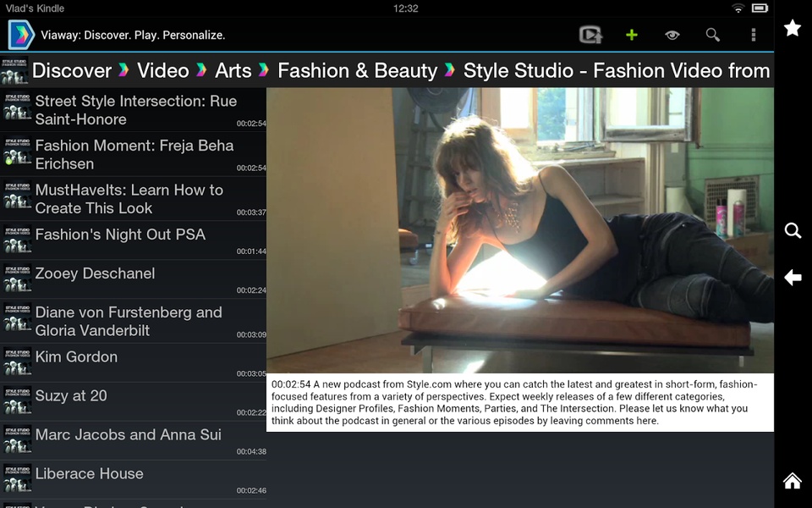Navigate to Video in the breadcrumb
The height and width of the screenshot is (508, 812).
(162, 70)
